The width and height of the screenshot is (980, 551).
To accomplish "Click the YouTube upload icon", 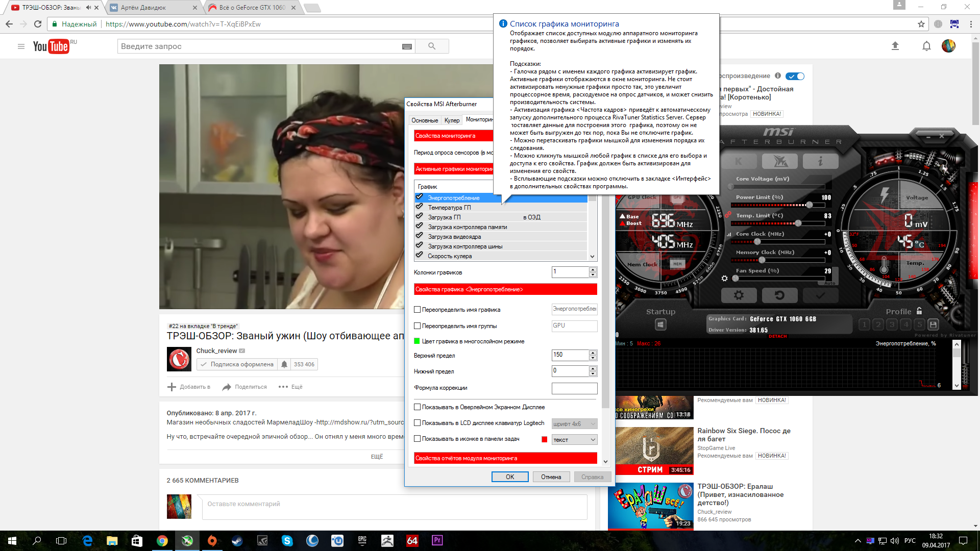I will (x=895, y=46).
